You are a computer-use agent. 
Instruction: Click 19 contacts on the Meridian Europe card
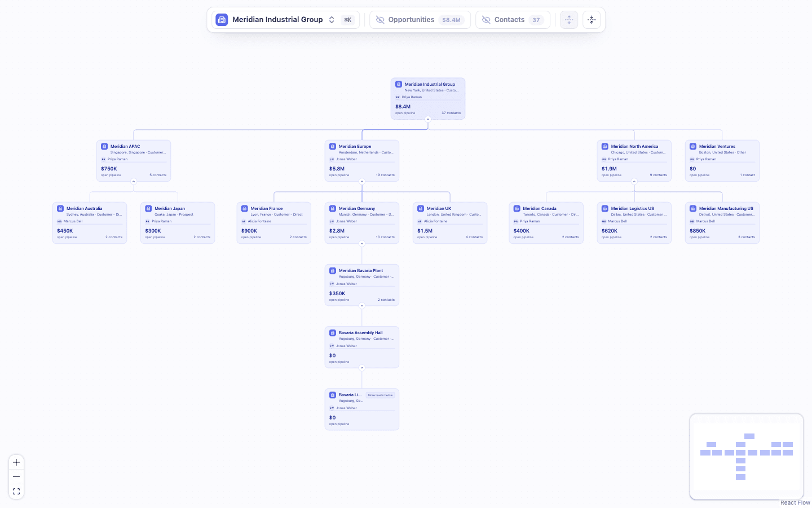(385, 175)
